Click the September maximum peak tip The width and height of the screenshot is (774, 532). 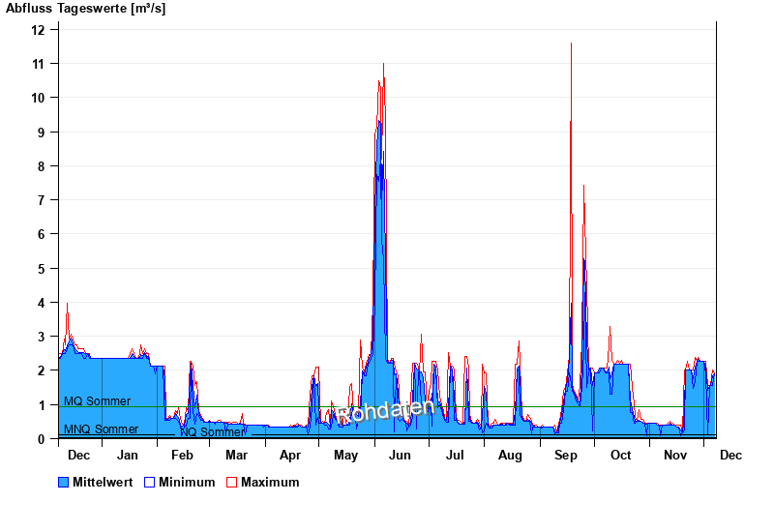point(571,44)
